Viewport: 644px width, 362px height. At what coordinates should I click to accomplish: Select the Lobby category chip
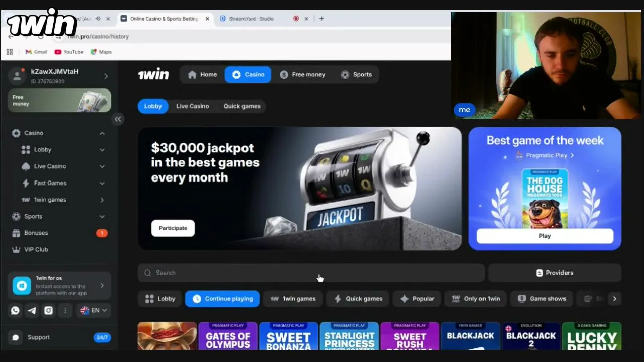click(160, 299)
